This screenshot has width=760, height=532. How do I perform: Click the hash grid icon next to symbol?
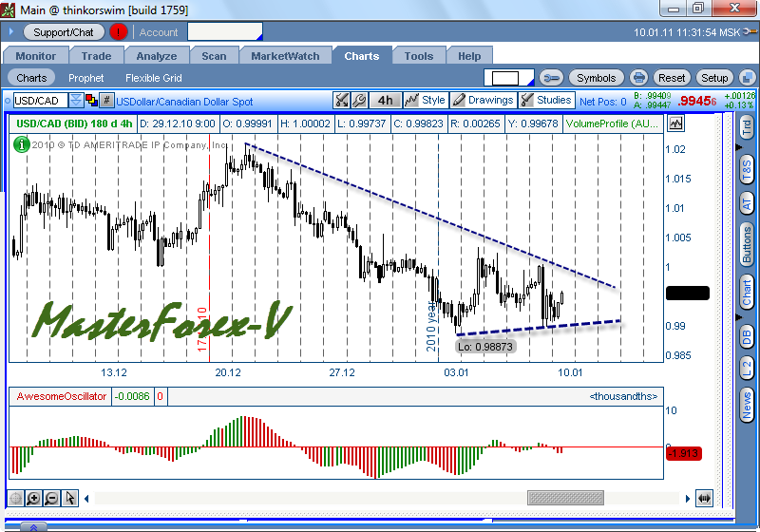(106, 101)
